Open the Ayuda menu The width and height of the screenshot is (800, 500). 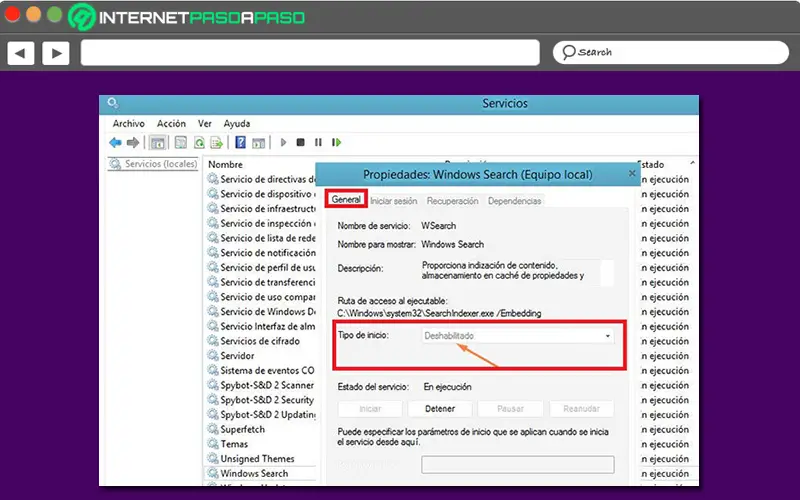[237, 123]
